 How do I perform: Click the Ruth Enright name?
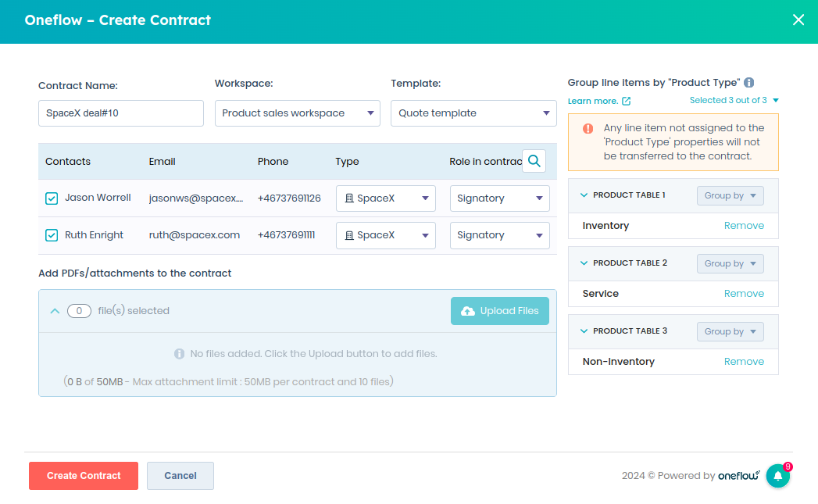tap(94, 235)
